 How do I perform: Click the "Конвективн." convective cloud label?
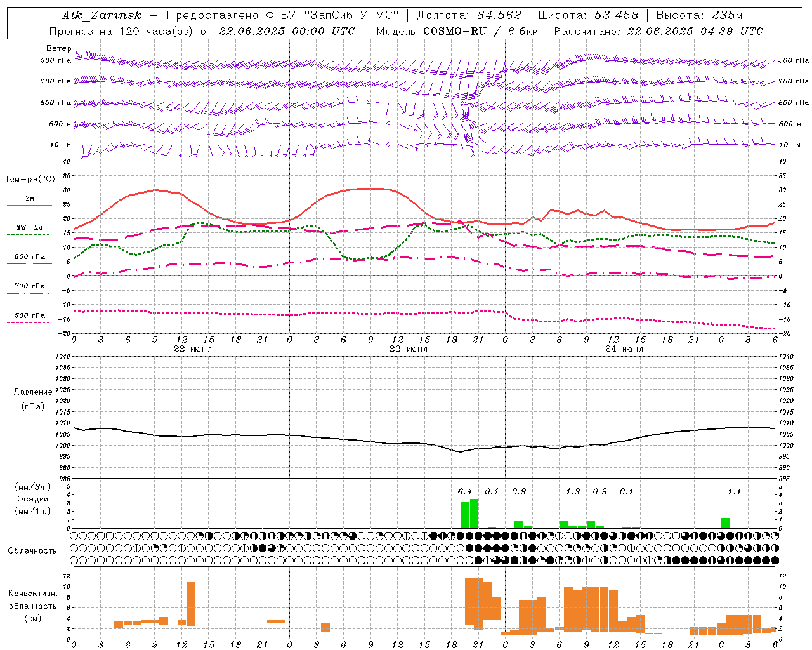pyautogui.click(x=33, y=594)
